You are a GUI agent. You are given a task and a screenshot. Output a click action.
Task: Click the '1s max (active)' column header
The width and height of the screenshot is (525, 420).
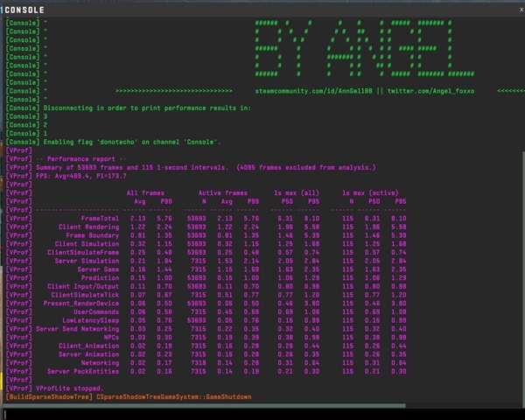point(370,192)
